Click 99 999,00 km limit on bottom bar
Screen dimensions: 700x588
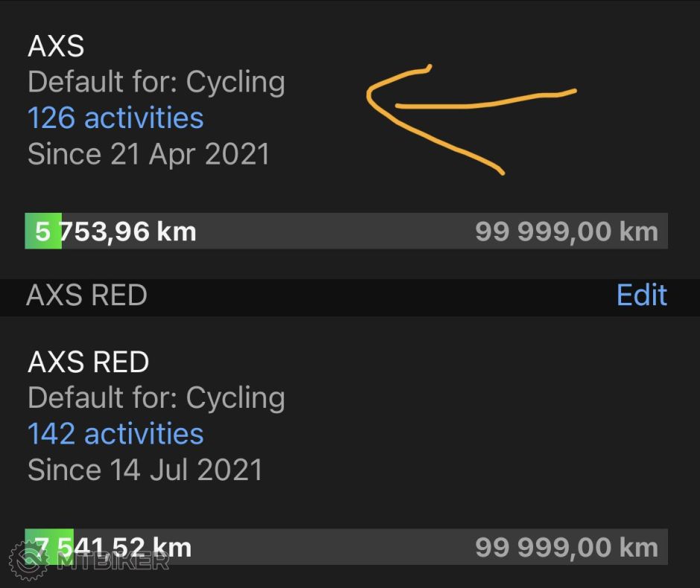click(566, 548)
